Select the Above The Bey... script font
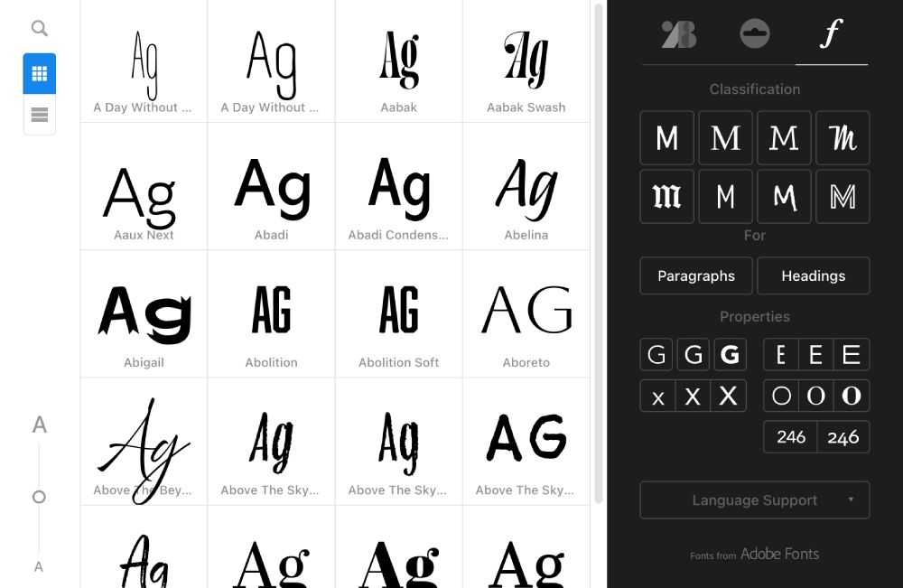This screenshot has height=588, width=903. [x=144, y=443]
